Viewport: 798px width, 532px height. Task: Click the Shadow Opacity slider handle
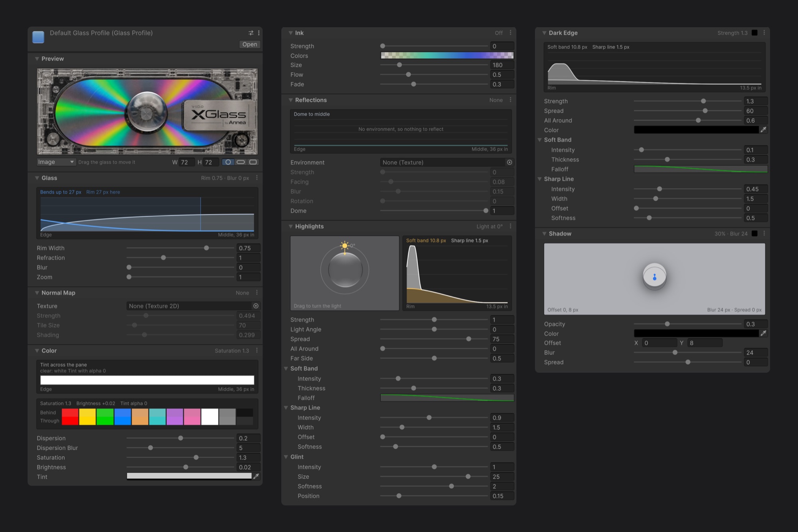[667, 324]
